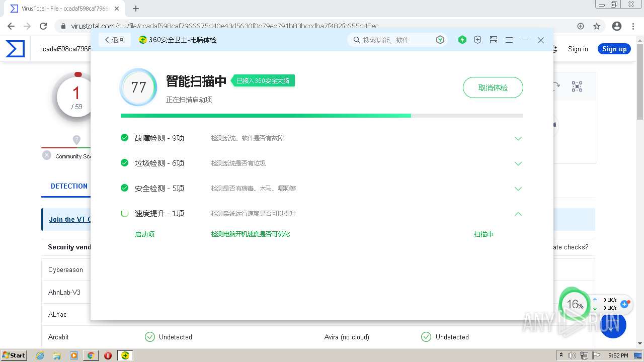Launch Internet Explorer from the taskbar

coord(40,355)
